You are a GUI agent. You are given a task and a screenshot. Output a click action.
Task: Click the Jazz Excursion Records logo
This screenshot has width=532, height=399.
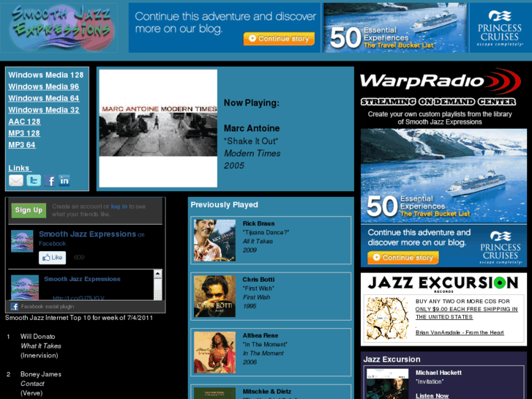click(x=443, y=283)
